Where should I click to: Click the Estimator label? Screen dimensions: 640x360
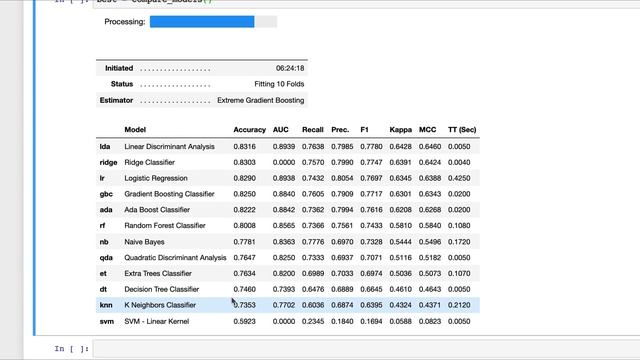(x=116, y=100)
